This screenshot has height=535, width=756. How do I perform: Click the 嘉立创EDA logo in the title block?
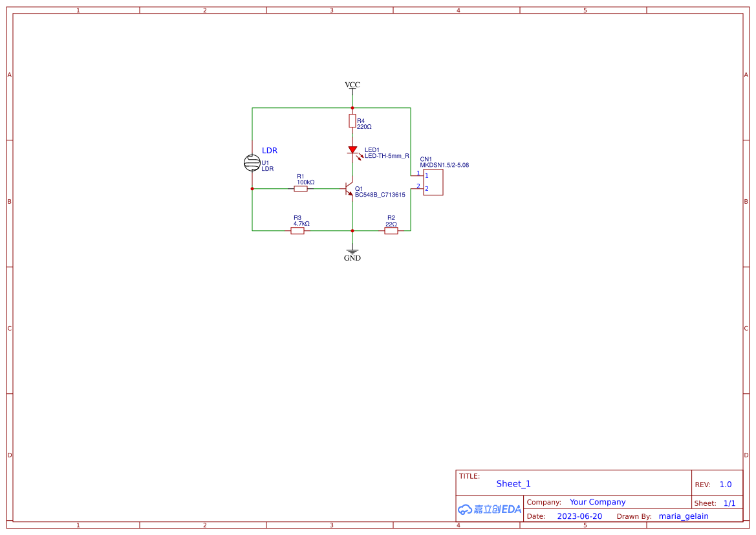pos(488,510)
